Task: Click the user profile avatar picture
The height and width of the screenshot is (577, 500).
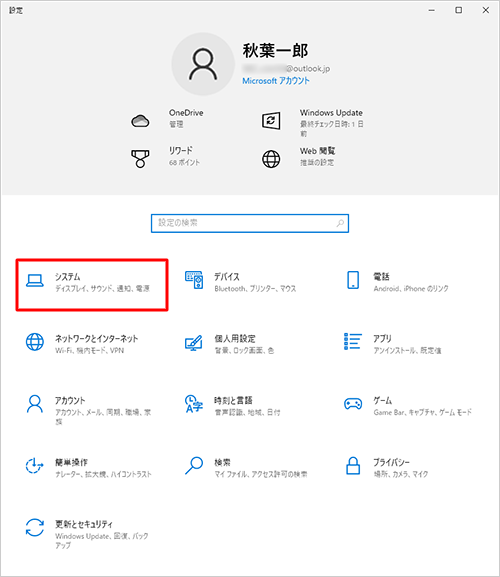Action: click(203, 64)
